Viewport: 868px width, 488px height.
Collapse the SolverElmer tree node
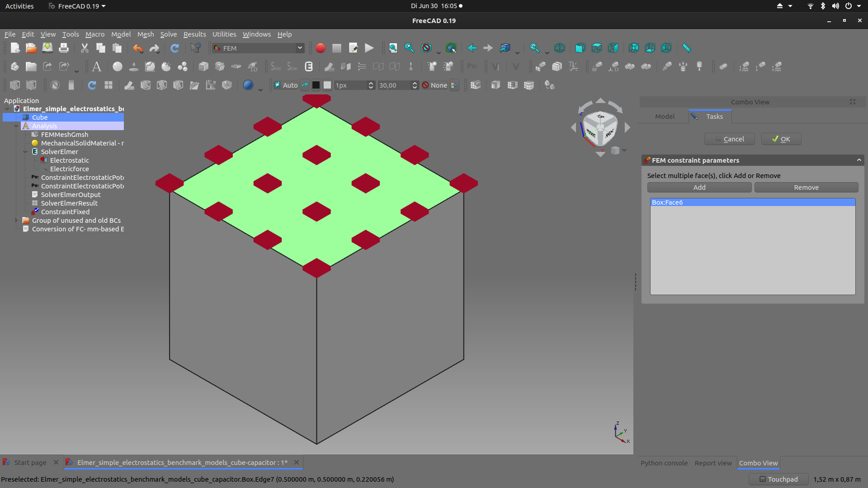25,152
